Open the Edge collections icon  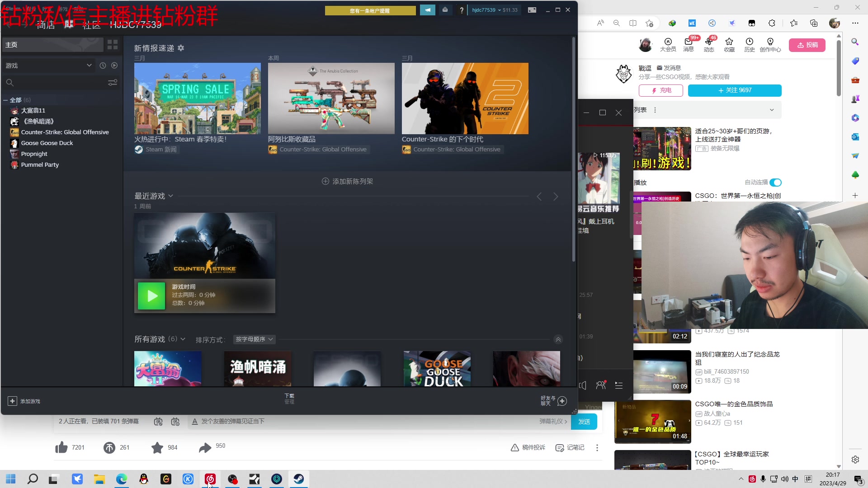[814, 23]
